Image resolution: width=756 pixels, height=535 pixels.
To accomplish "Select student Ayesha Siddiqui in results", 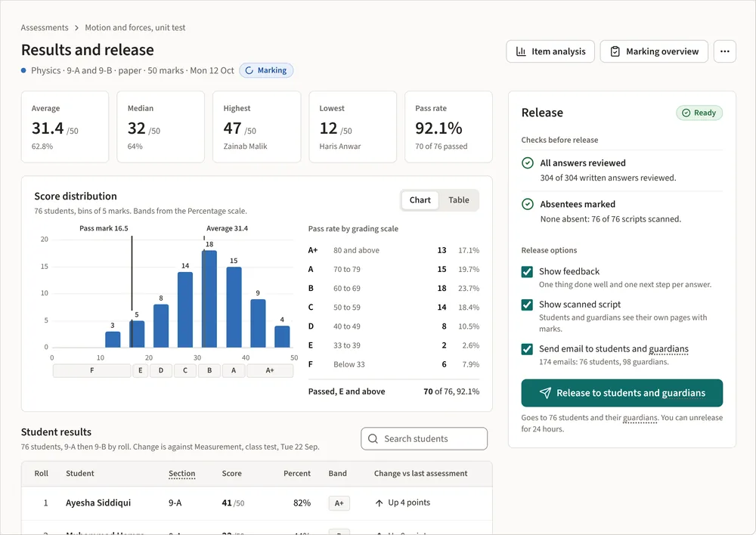I will pyautogui.click(x=98, y=503).
